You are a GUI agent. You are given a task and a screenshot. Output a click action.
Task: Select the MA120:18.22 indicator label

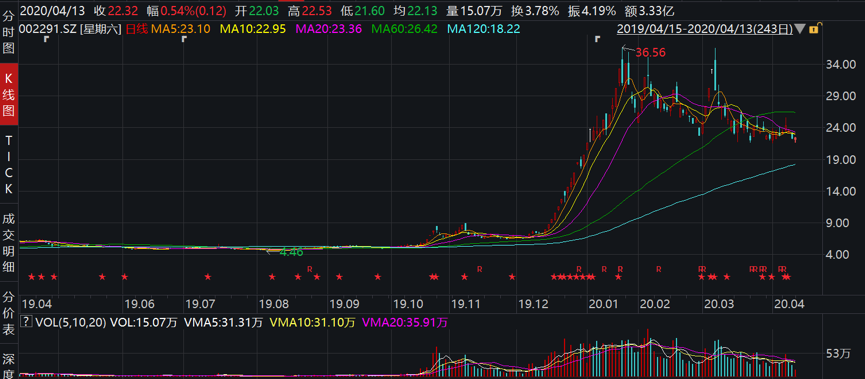coord(483,29)
